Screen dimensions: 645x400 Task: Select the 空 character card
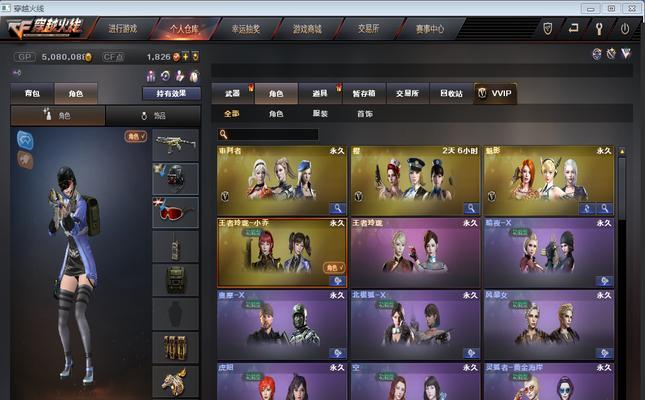pyautogui.click(x=415, y=381)
